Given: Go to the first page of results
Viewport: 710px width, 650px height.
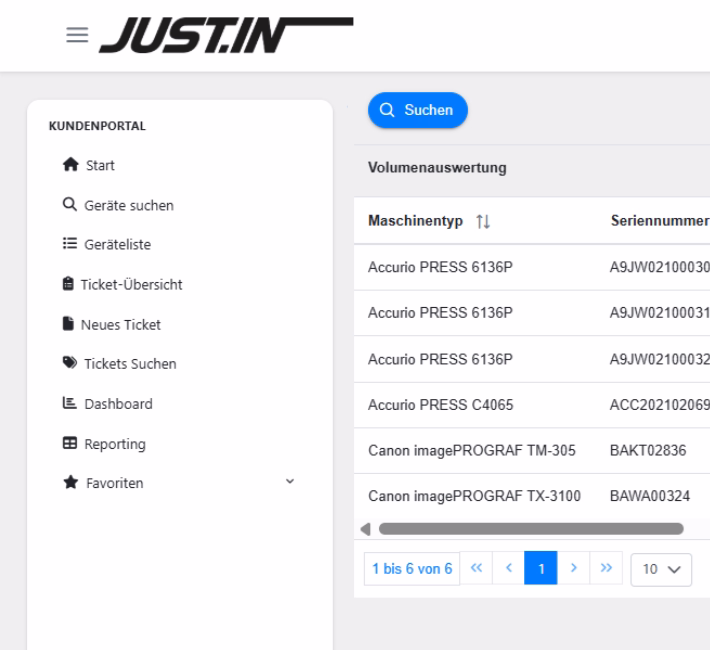Looking at the screenshot, I should 476,568.
